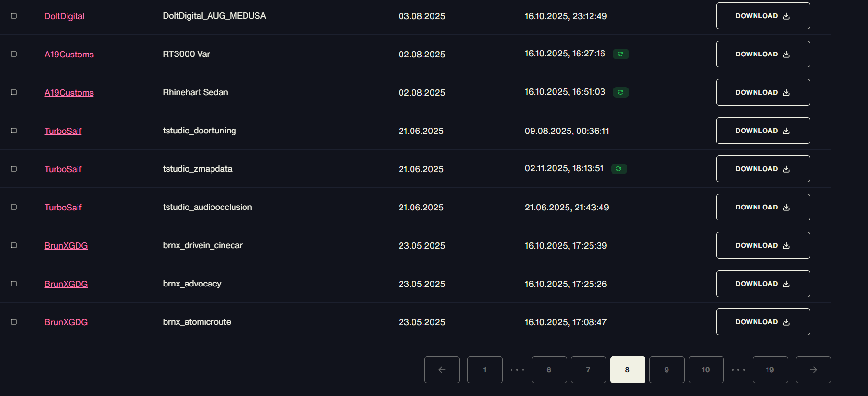Click timestamp 16.10.2025, 17:08:47
The height and width of the screenshot is (396, 868).
pyautogui.click(x=566, y=322)
